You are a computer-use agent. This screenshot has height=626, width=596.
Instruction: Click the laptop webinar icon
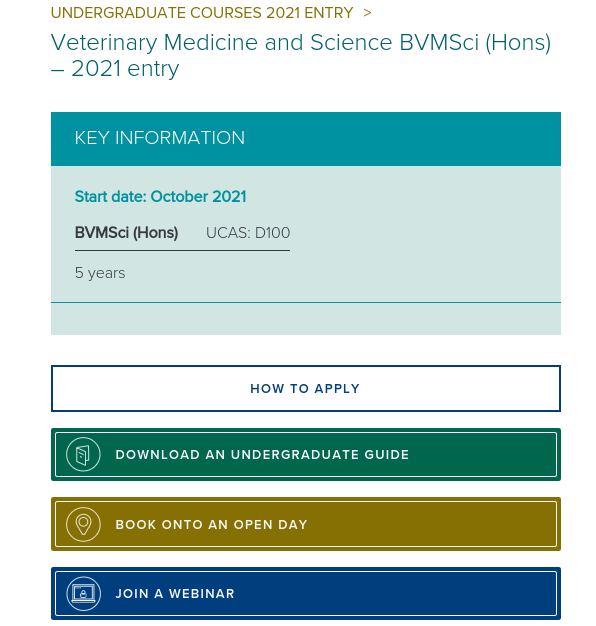(x=83, y=594)
